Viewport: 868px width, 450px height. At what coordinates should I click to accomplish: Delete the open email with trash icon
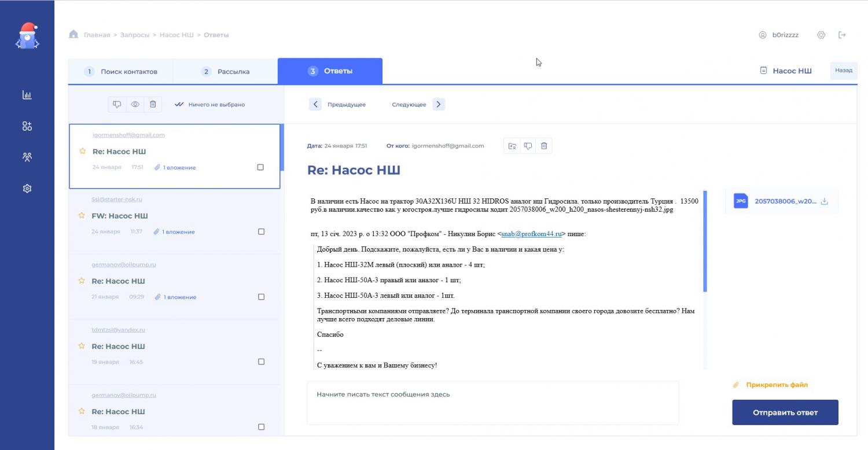(544, 146)
